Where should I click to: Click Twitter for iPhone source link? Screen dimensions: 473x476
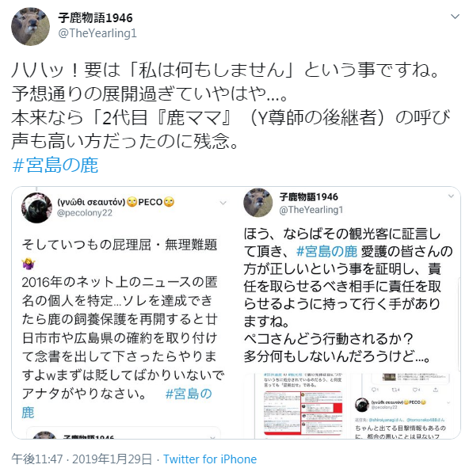(x=210, y=459)
